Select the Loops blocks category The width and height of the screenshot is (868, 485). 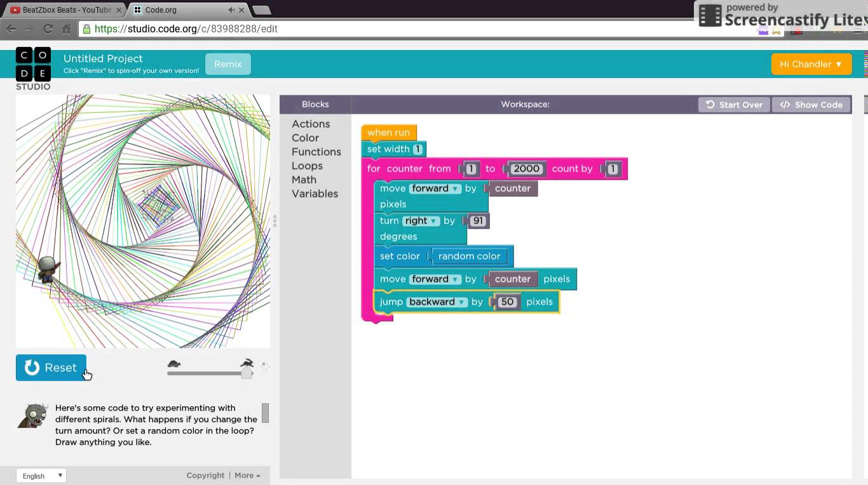point(308,166)
